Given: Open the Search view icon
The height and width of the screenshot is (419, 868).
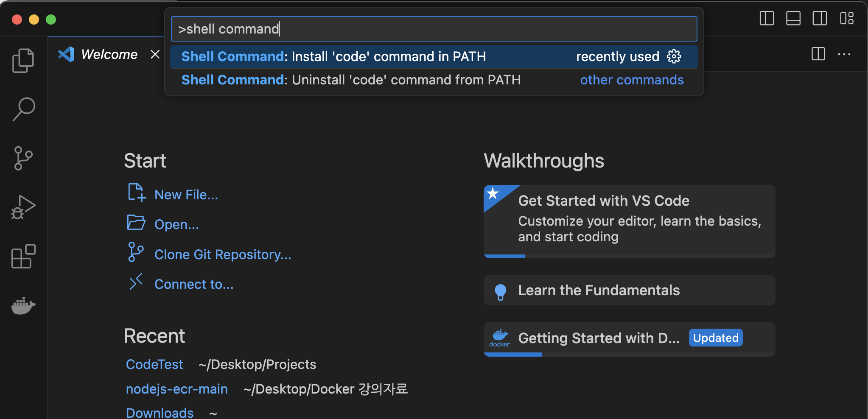Looking at the screenshot, I should coord(23,109).
